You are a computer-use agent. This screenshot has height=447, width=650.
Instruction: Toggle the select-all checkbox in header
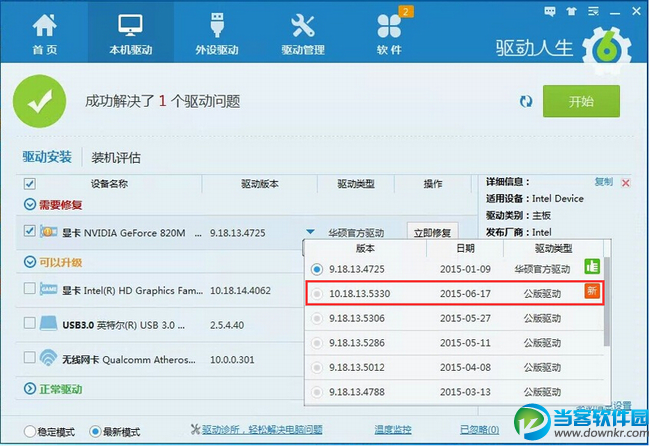(29, 184)
